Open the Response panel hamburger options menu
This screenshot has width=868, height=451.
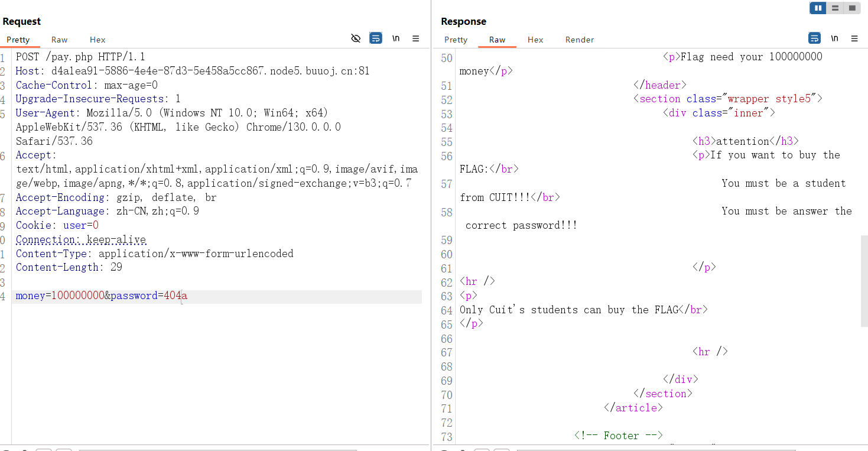[x=854, y=38]
